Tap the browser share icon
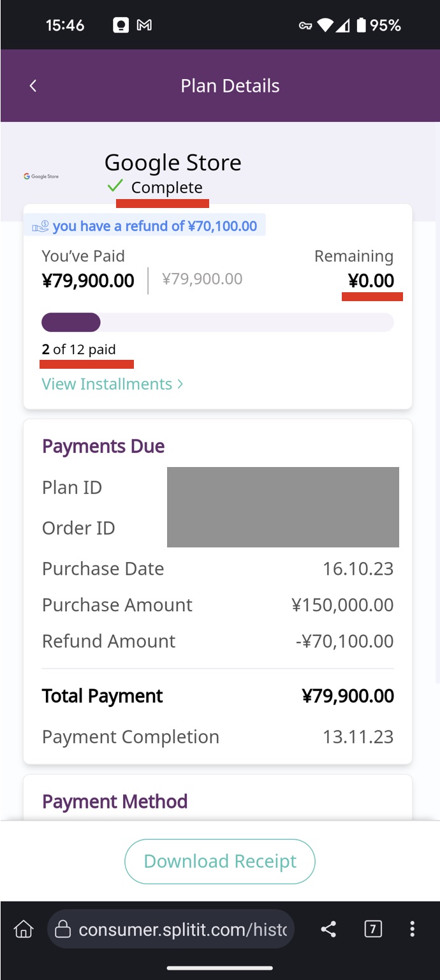The height and width of the screenshot is (980, 440). 328,929
